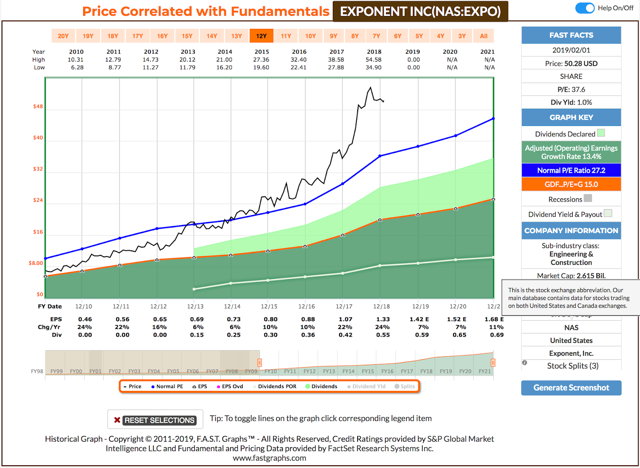Toggle the EPS legend item
Screen dimensions: 640x468
point(200,386)
